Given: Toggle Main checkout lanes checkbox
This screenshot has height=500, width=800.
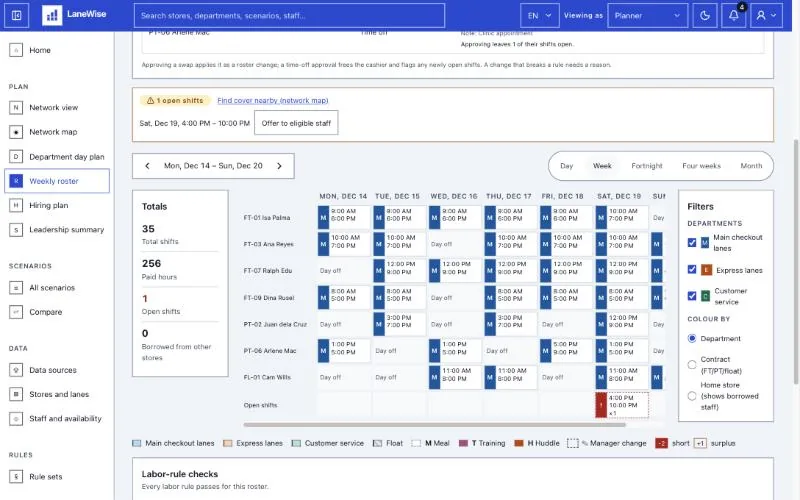Looking at the screenshot, I should (692, 243).
